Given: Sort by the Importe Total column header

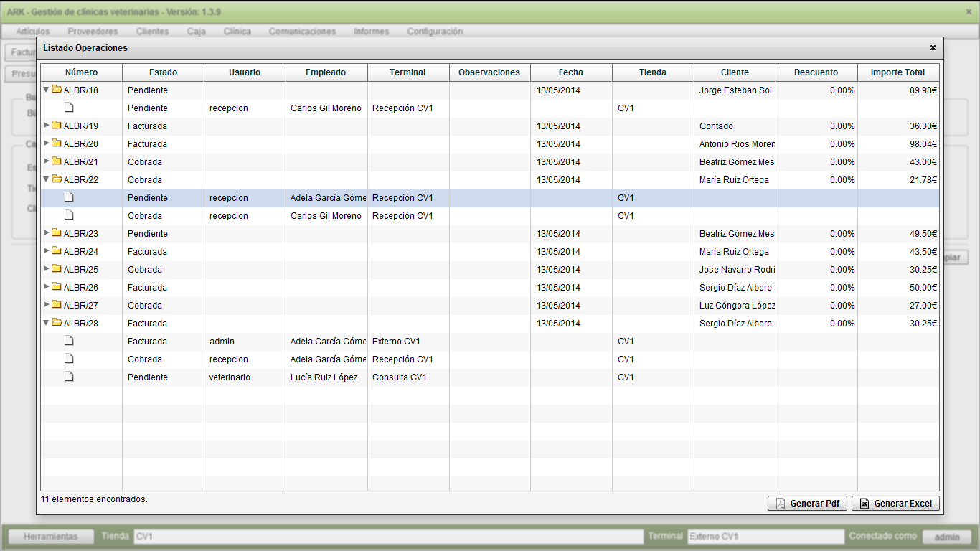Looking at the screenshot, I should [897, 72].
